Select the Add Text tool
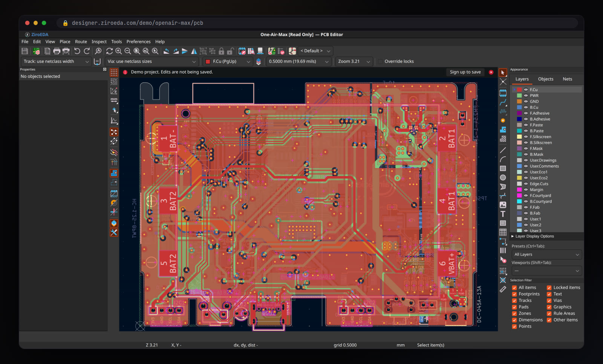Viewport: 603px width, 364px height. point(503,214)
